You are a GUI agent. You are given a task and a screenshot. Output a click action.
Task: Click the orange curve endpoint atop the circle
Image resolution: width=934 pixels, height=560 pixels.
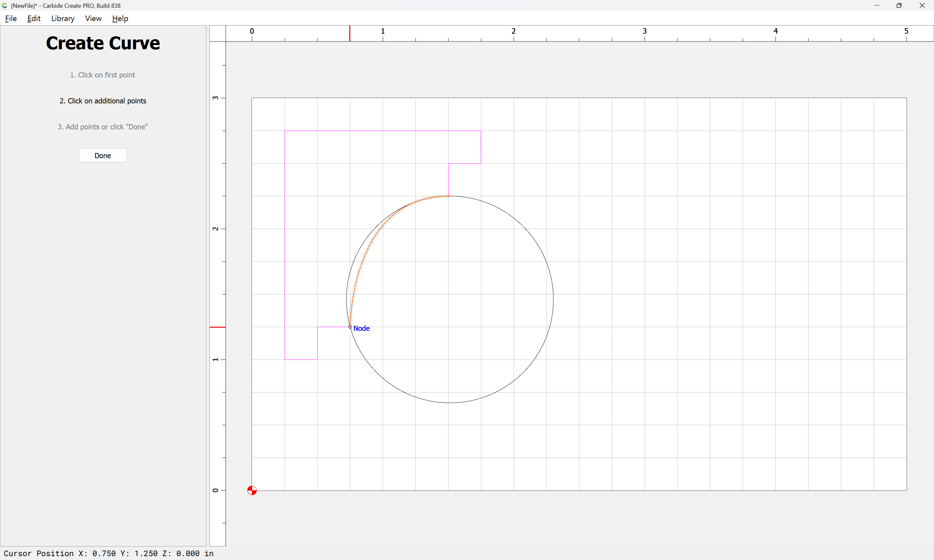point(449,196)
